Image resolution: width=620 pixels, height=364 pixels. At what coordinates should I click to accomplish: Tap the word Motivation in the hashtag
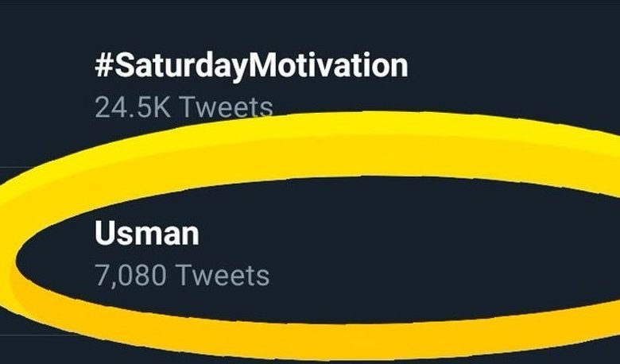pyautogui.click(x=329, y=65)
